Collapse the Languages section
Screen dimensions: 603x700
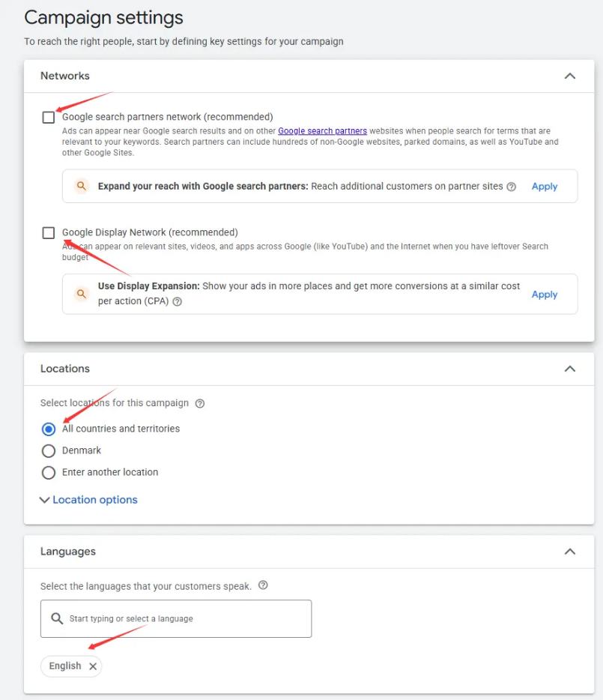click(x=569, y=551)
